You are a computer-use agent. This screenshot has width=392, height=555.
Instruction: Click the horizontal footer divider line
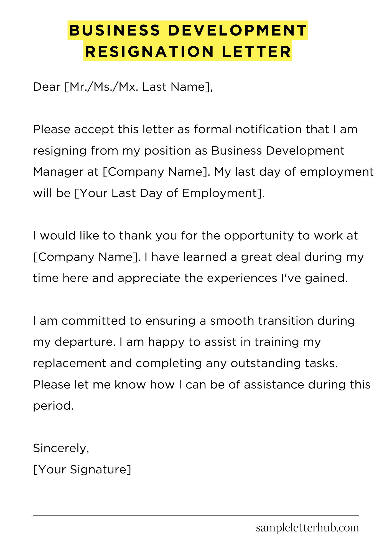(196, 516)
